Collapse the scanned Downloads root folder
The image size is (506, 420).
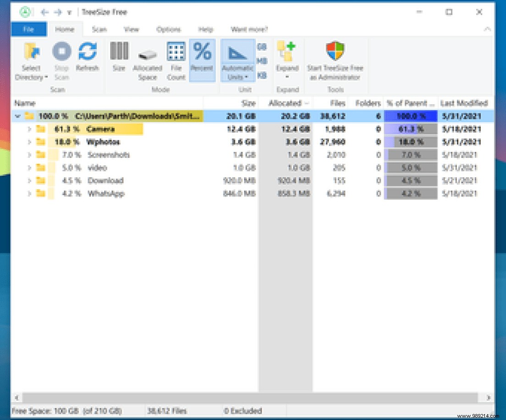(x=17, y=116)
